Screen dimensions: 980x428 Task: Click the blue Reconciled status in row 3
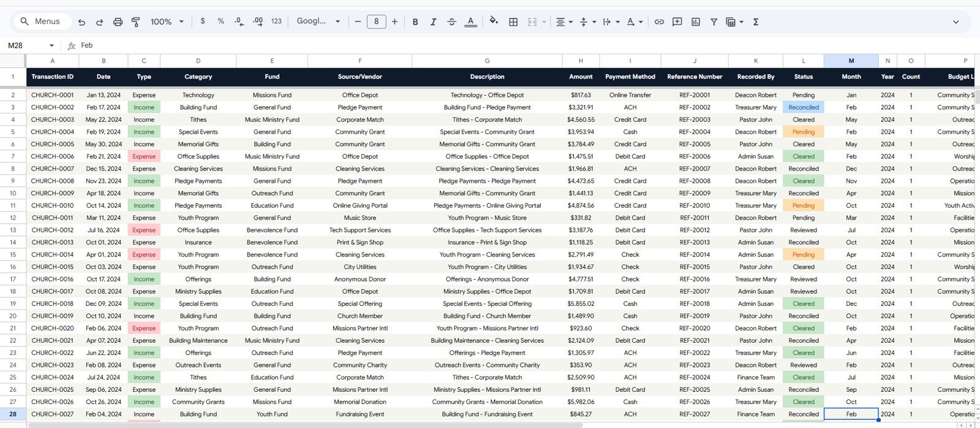click(804, 107)
